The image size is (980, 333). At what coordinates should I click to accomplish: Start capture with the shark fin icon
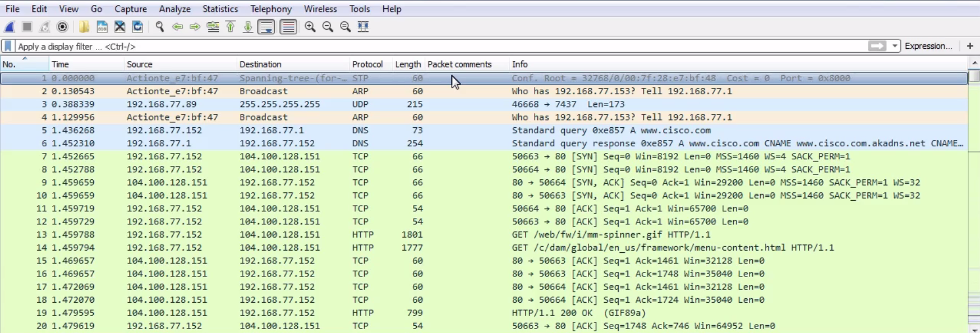tap(10, 27)
